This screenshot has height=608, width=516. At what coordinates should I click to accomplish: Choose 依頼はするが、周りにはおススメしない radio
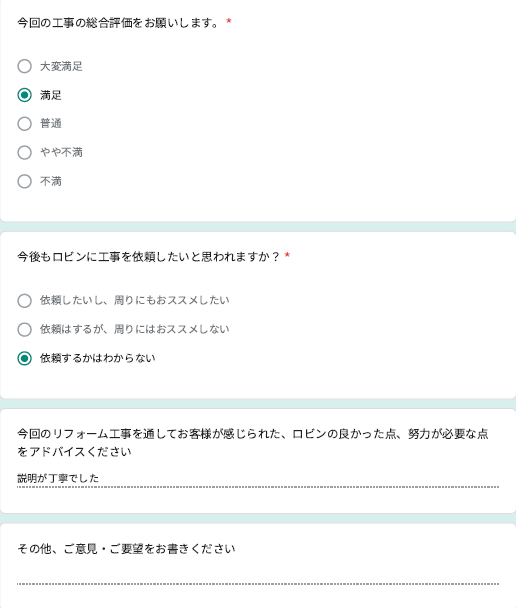pyautogui.click(x=24, y=329)
